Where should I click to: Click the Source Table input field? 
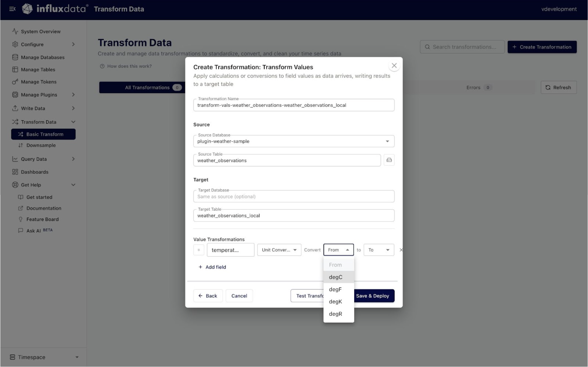point(287,160)
